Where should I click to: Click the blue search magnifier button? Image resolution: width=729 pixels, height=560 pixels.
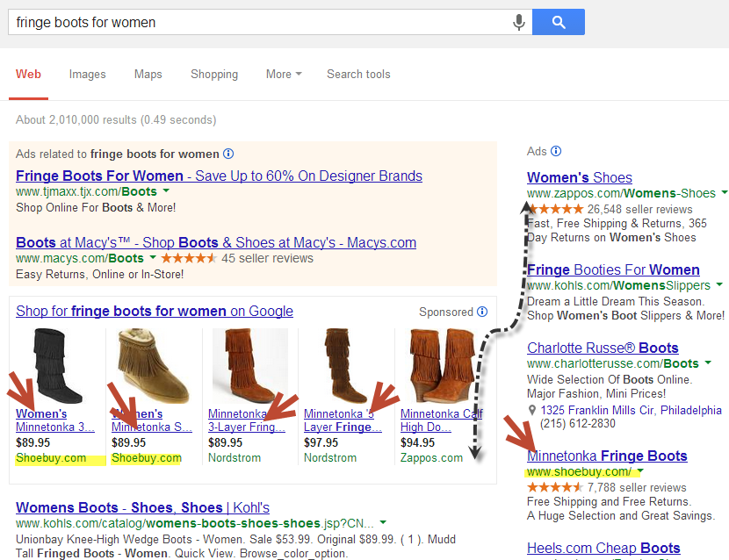[559, 22]
